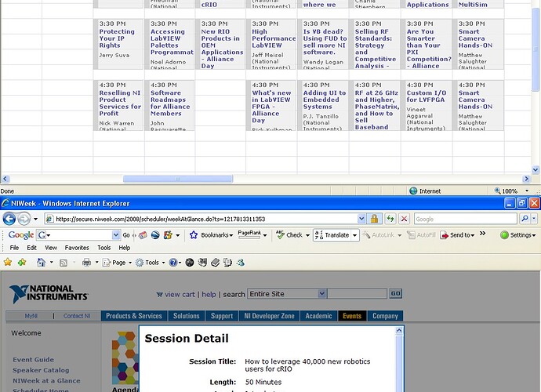Click the Print printer icon
The height and width of the screenshot is (392, 541).
(x=86, y=263)
